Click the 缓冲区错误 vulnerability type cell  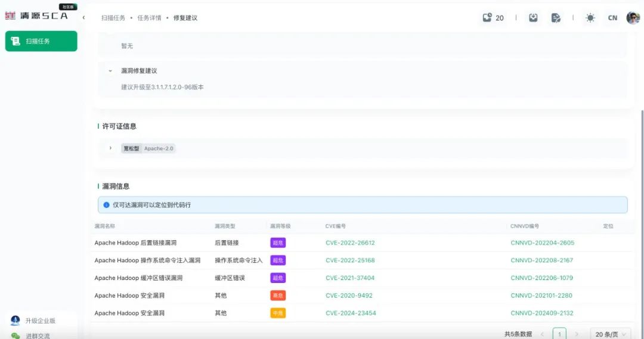tap(230, 278)
